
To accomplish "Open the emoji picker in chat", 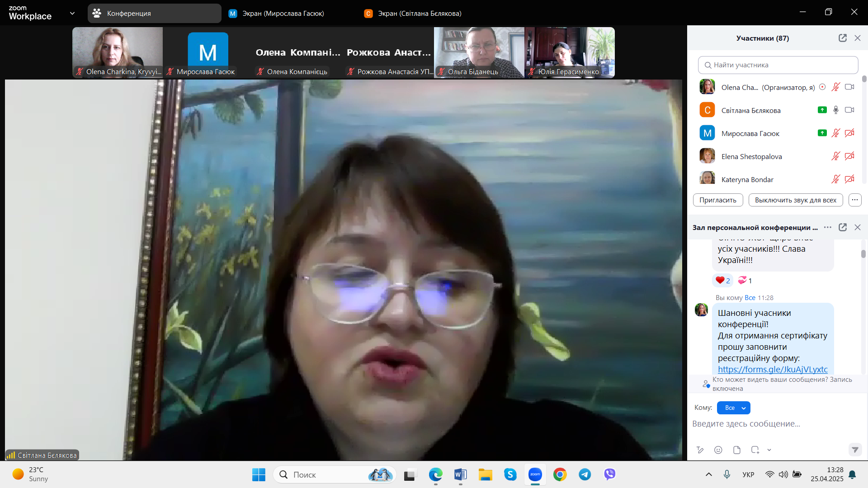I will 718,450.
